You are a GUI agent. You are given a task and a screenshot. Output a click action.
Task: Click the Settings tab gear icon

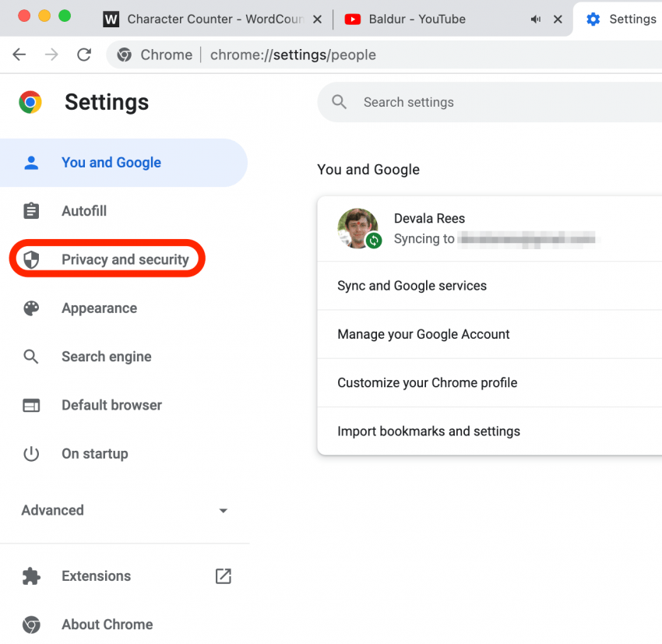click(593, 19)
